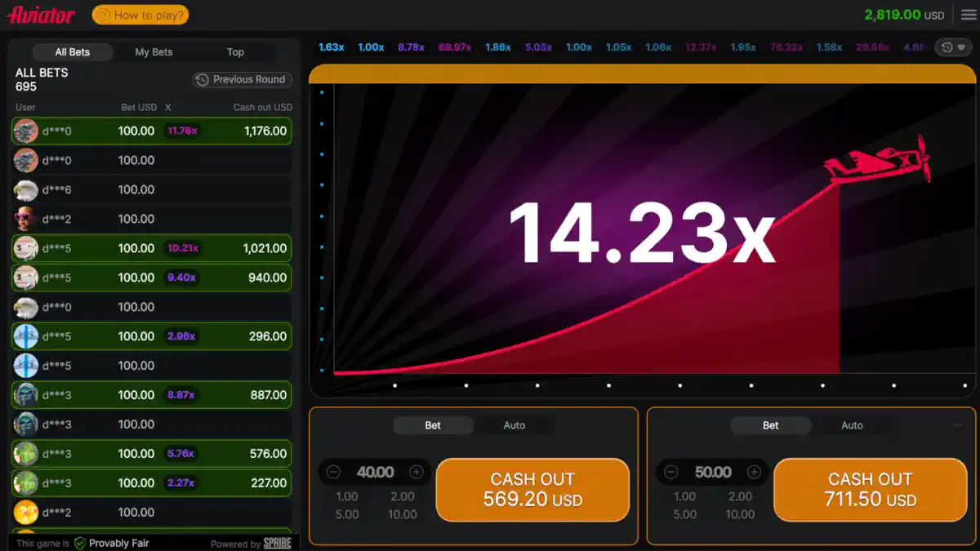Increase the 40.00 bet with plus icon
This screenshot has height=551, width=980.
pos(416,472)
